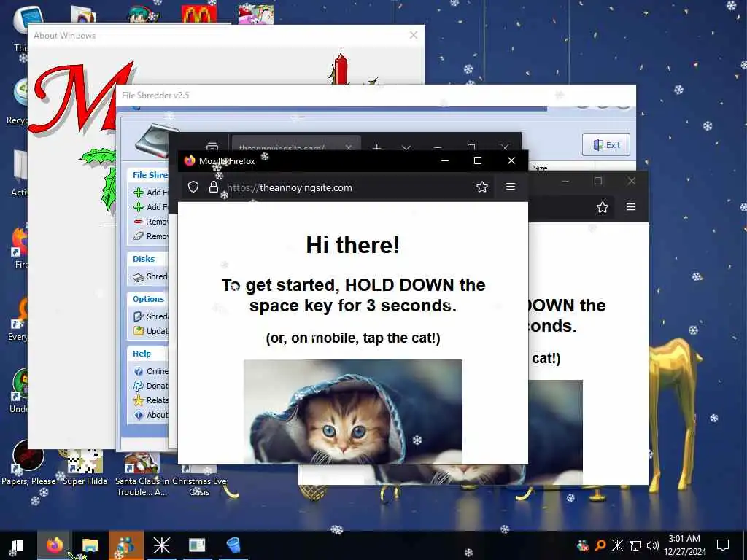Image resolution: width=747 pixels, height=560 pixels.
Task: Click the red minus Remove icon in File Shredder
Action: point(139,222)
